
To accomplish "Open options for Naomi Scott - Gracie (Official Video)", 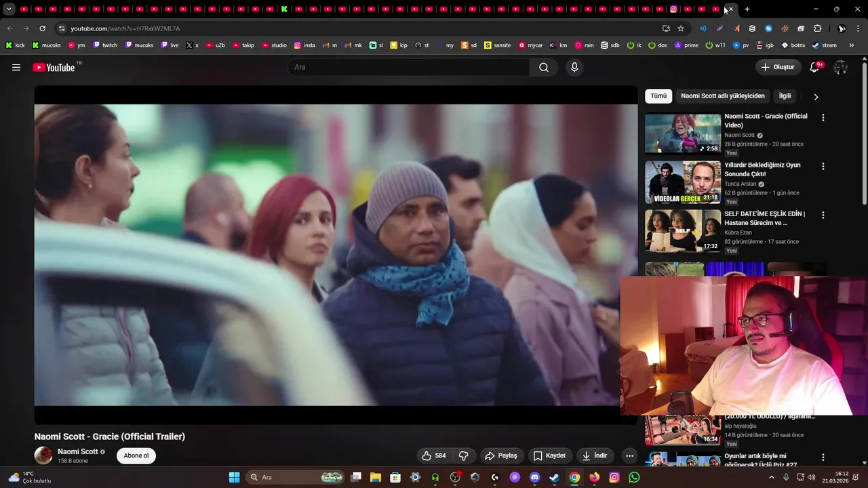I will [x=823, y=117].
